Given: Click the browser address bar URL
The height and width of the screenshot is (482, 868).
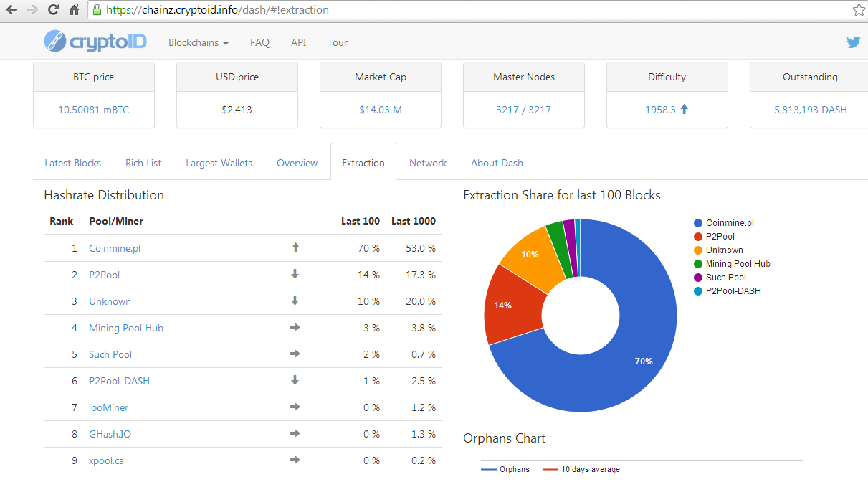Looking at the screenshot, I should coord(217,10).
